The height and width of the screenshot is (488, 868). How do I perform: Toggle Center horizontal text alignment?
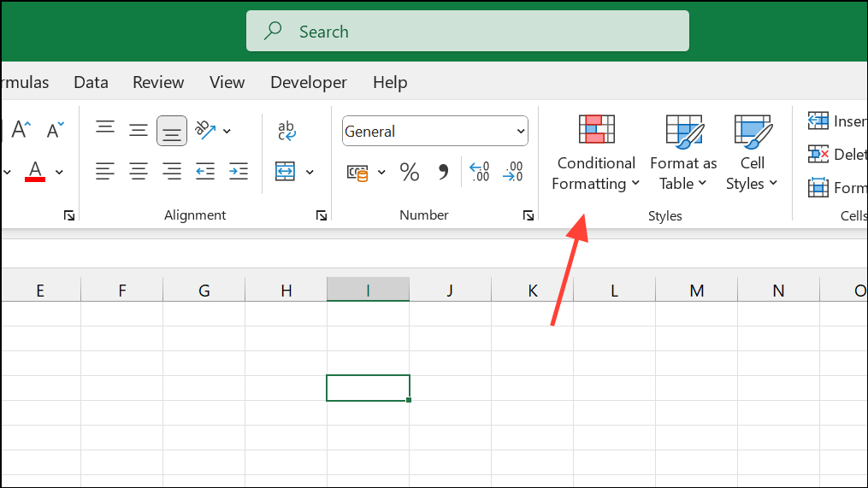tap(139, 172)
